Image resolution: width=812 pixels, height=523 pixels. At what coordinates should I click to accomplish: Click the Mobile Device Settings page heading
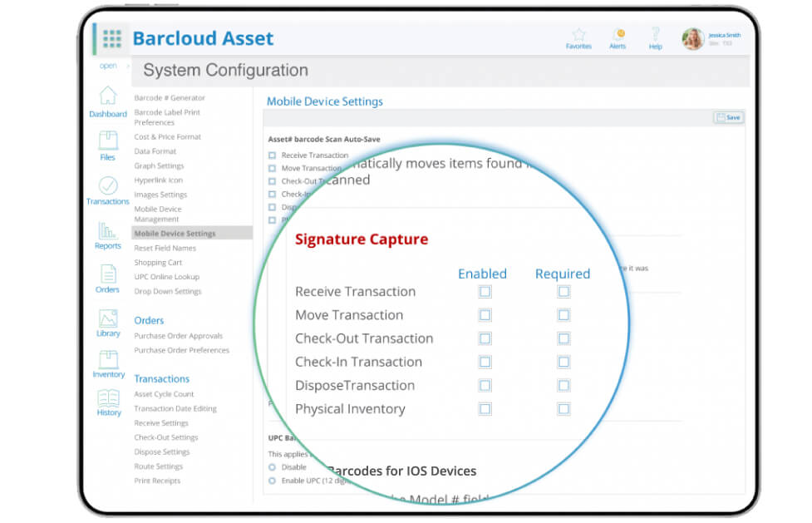[325, 101]
